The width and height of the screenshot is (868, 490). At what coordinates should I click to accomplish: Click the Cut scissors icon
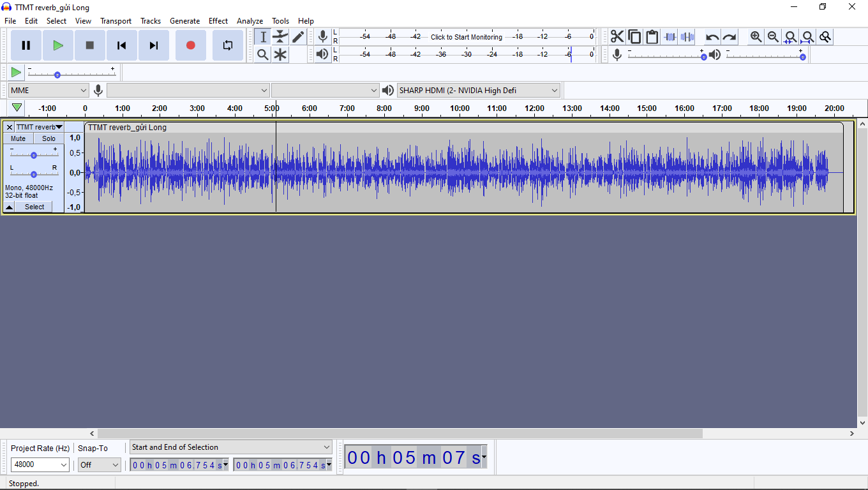617,37
